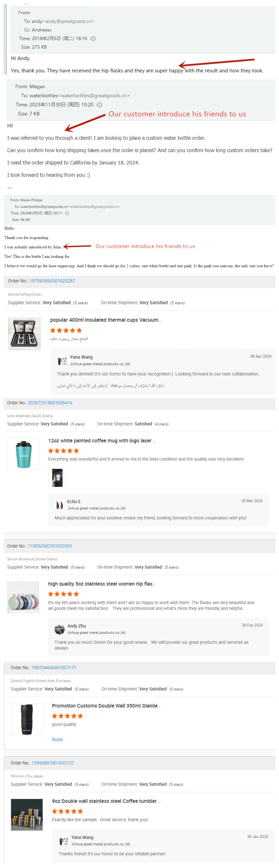Open order number 110052582501020301
279x868 pixels.
[x=50, y=546]
